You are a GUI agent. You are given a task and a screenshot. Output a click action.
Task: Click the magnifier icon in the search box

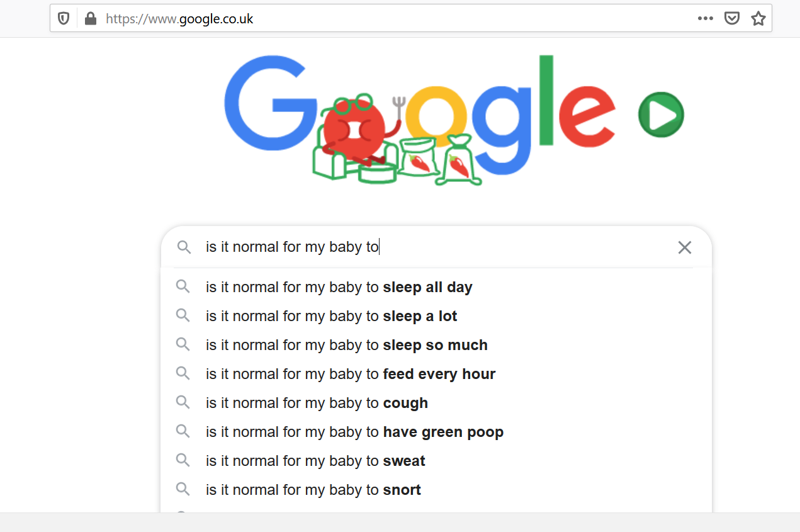[184, 247]
